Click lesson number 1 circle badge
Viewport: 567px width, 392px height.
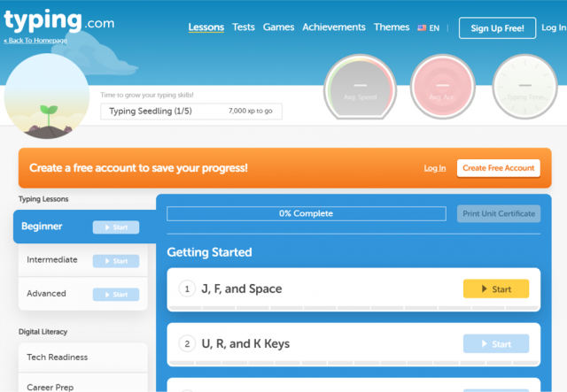(x=187, y=289)
